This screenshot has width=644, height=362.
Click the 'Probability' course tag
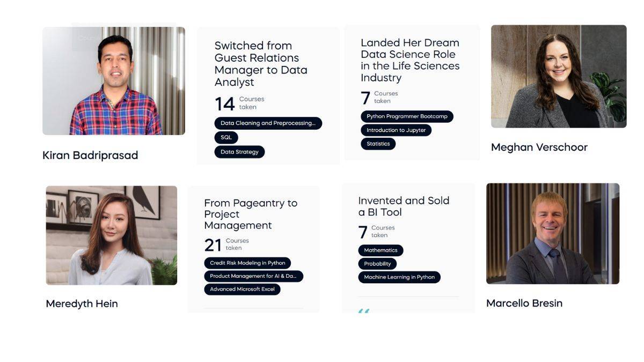point(377,263)
